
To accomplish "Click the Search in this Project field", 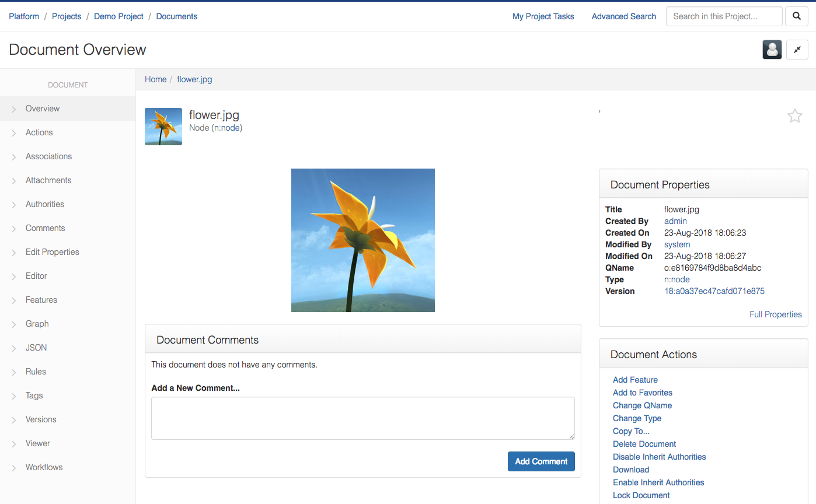I will 724,16.
